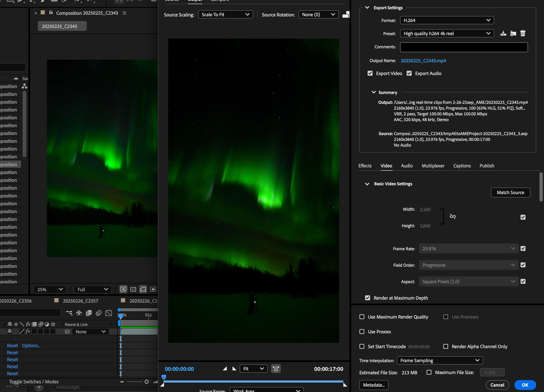Click the import preset icon
Image resolution: width=544 pixels, height=392 pixels.
[x=513, y=33]
